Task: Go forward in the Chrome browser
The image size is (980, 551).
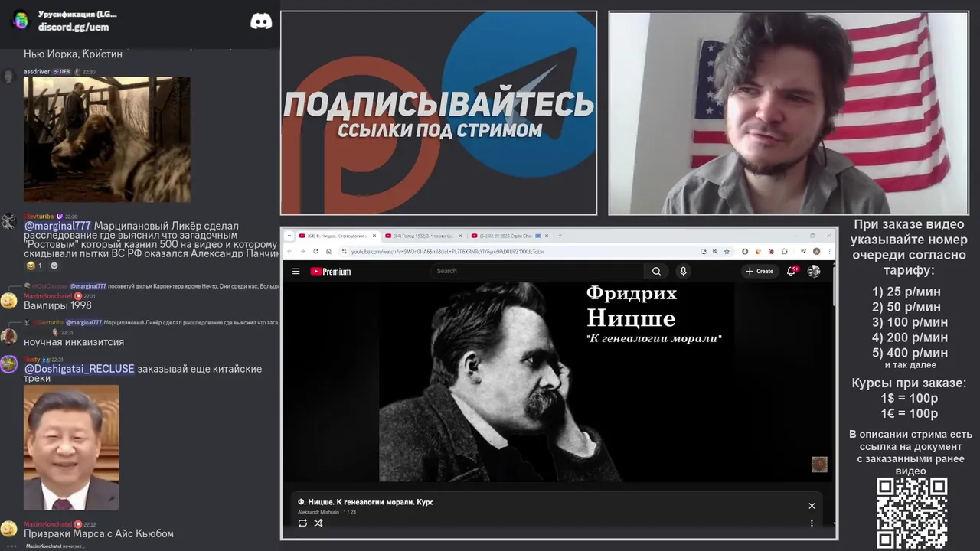Action: 302,251
